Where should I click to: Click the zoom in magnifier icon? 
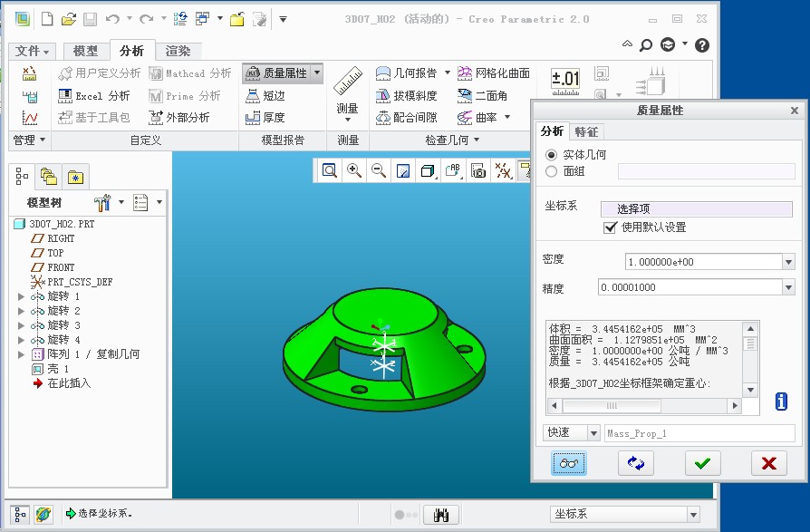(x=354, y=170)
